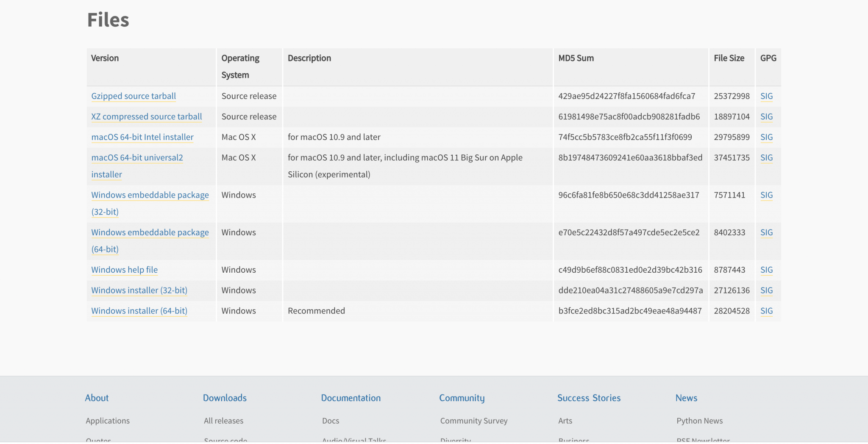Go to the Downloads footer section
Image resolution: width=868 pixels, height=444 pixels.
coord(225,398)
